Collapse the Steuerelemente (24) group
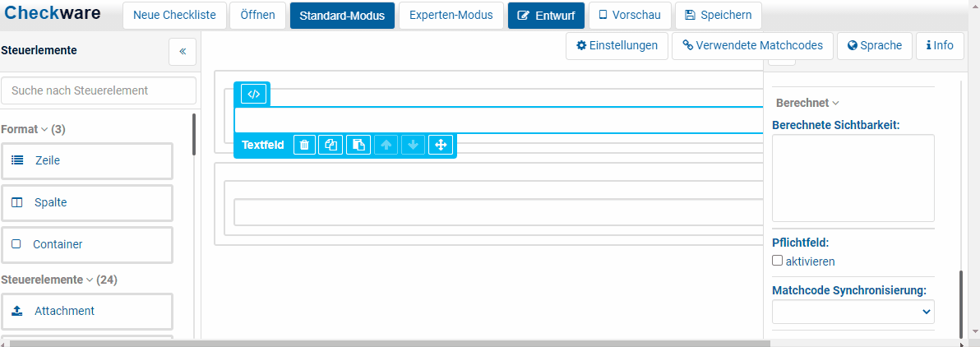The image size is (980, 347). (59, 280)
